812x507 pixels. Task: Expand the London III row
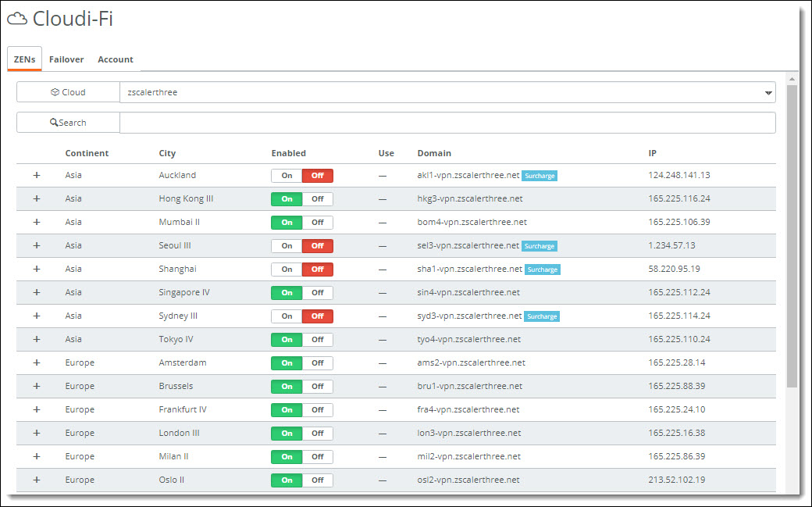(x=37, y=433)
